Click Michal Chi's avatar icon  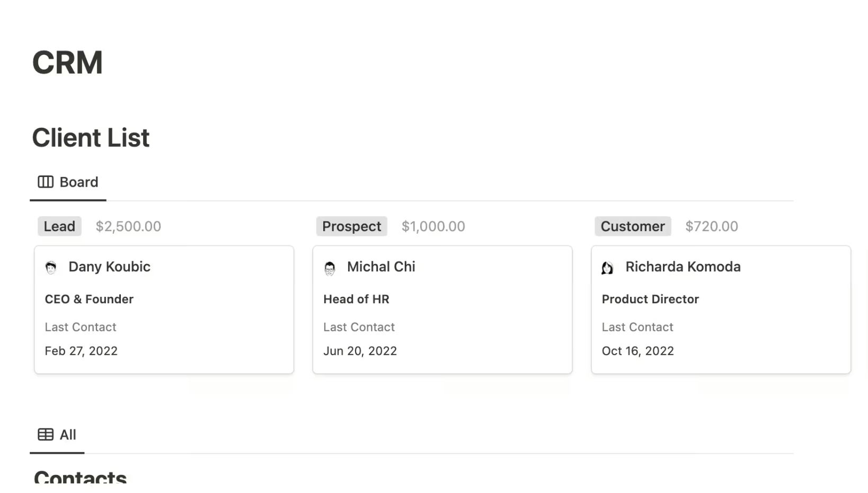(x=330, y=268)
